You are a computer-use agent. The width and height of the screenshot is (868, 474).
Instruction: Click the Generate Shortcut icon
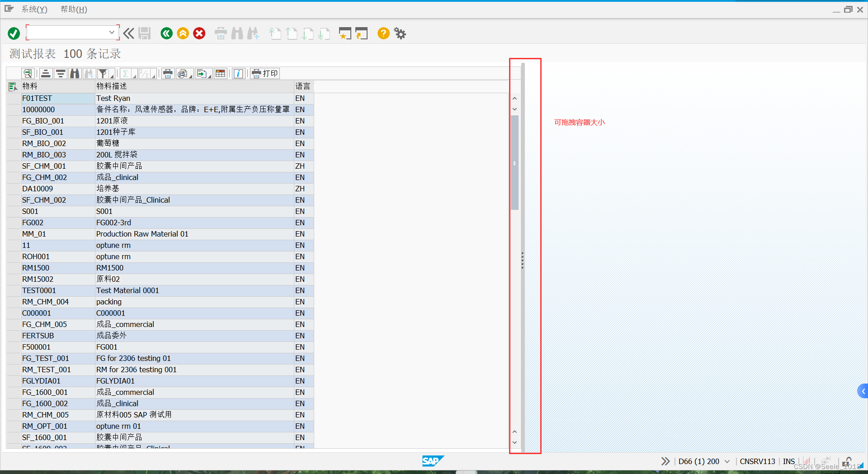click(x=361, y=33)
